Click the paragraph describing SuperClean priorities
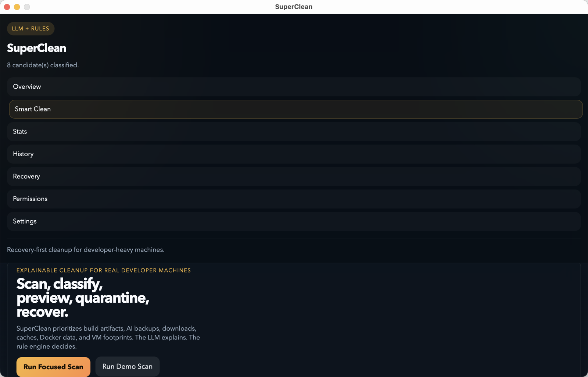This screenshot has width=588, height=377. (x=108, y=337)
